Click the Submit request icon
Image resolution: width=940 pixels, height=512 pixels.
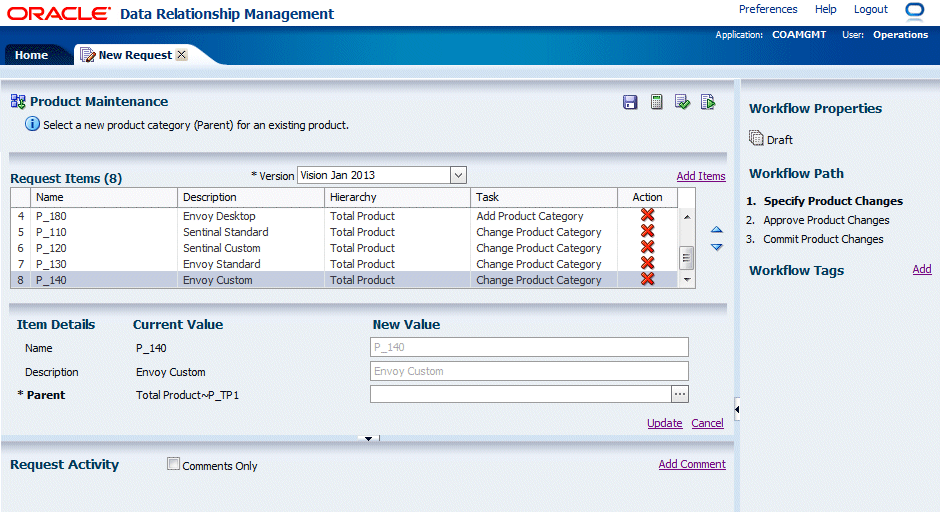coord(708,102)
